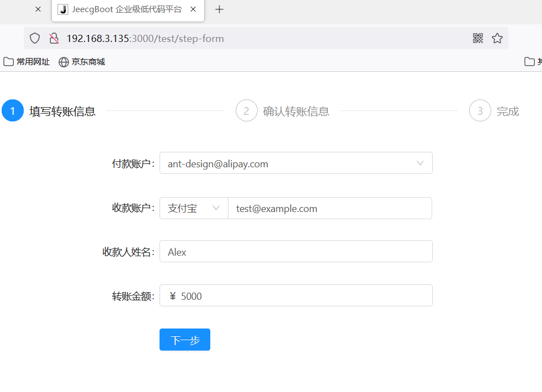Image resolution: width=542 pixels, height=392 pixels.
Task: Click step 1 circle 填写转账信息
Action: pyautogui.click(x=13, y=111)
